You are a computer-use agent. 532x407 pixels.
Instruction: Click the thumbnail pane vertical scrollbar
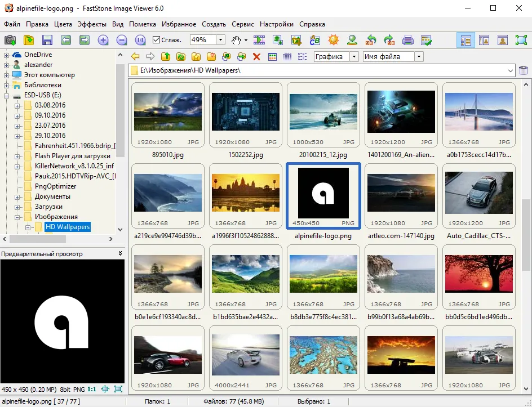point(526,236)
